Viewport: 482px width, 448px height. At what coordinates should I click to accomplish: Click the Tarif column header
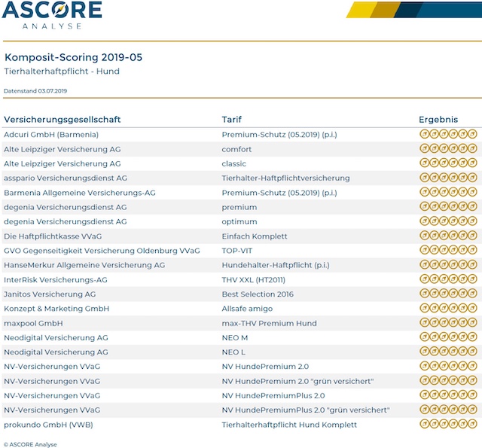[232, 120]
